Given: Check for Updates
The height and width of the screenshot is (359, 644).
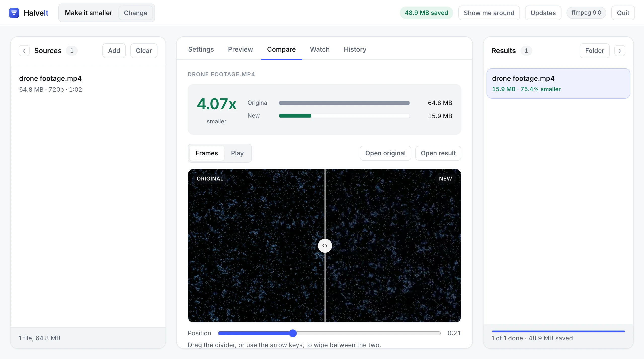Looking at the screenshot, I should 543,13.
